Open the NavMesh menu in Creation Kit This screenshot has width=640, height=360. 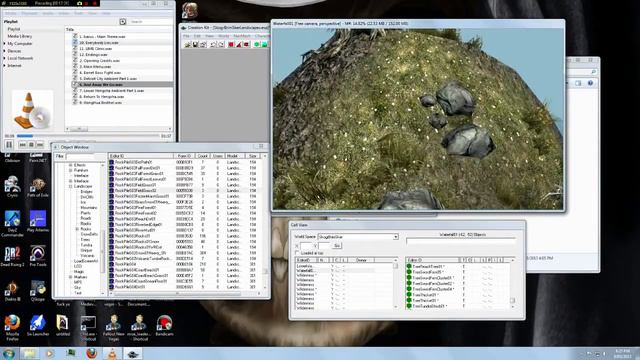coord(242,36)
